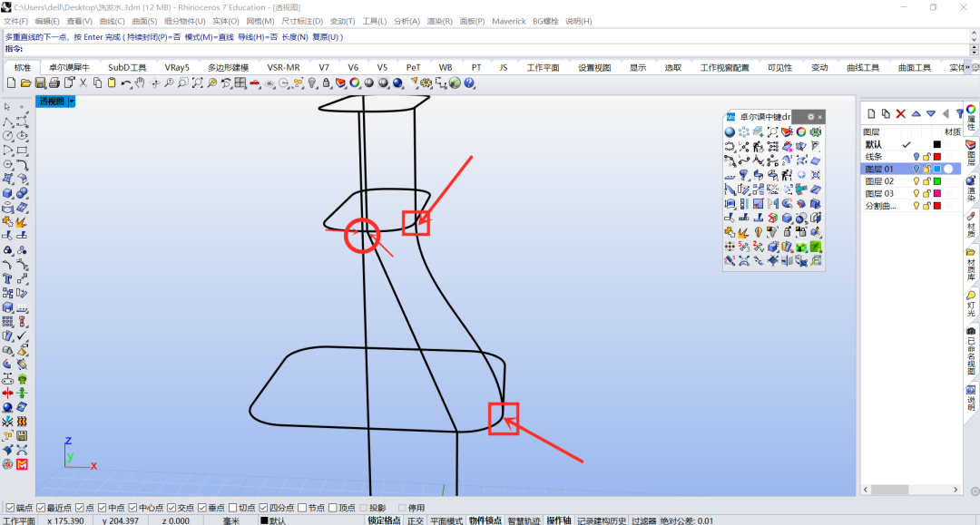
Task: Click the 正交 status bar button
Action: click(x=415, y=520)
